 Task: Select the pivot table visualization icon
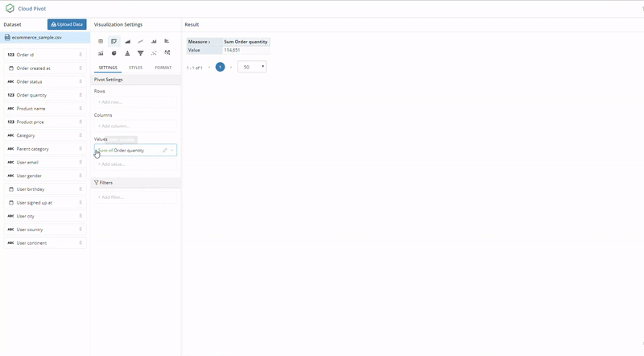click(x=114, y=41)
